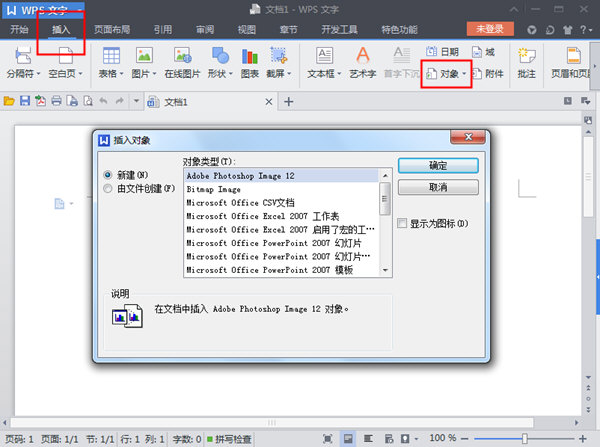Enable the 显示为图标 checkbox
600x447 pixels.
click(x=402, y=224)
